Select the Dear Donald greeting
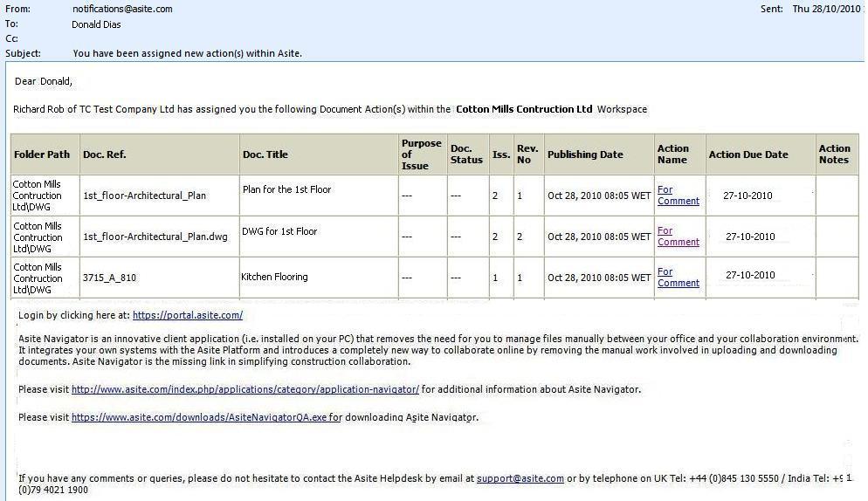Screen dimensions: 868x501 pyautogui.click(x=43, y=81)
